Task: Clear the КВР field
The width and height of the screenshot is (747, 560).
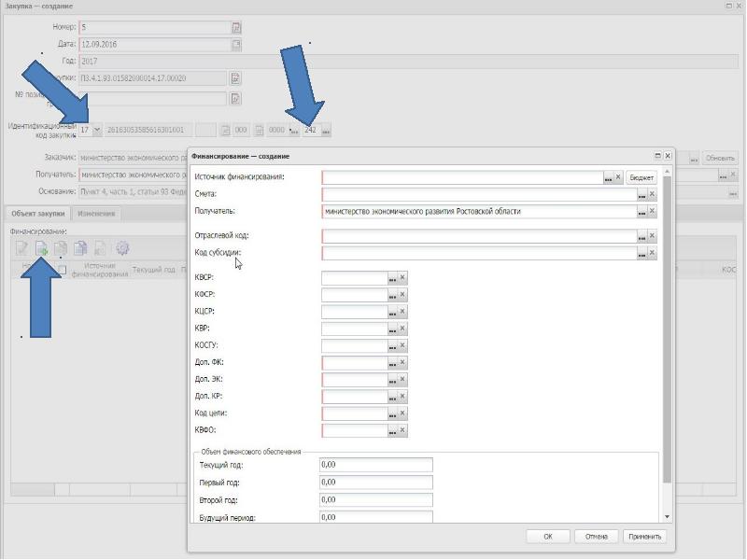Action: click(402, 329)
